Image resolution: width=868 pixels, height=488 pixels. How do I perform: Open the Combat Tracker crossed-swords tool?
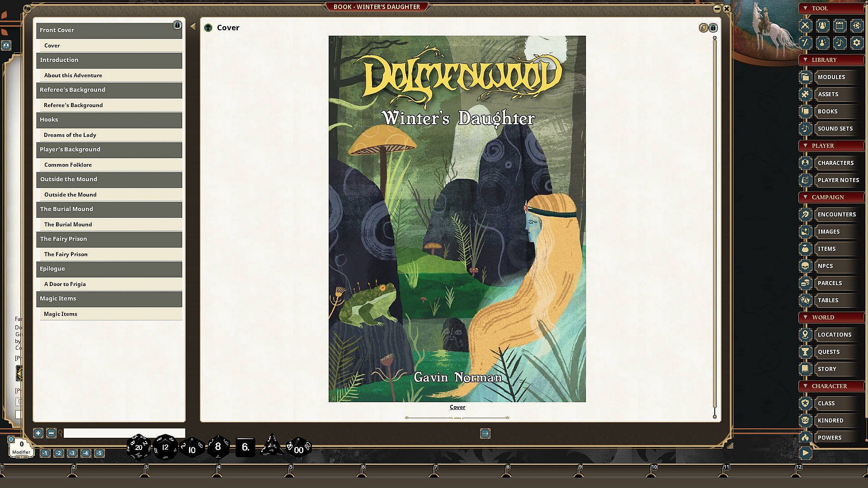pyautogui.click(x=805, y=26)
